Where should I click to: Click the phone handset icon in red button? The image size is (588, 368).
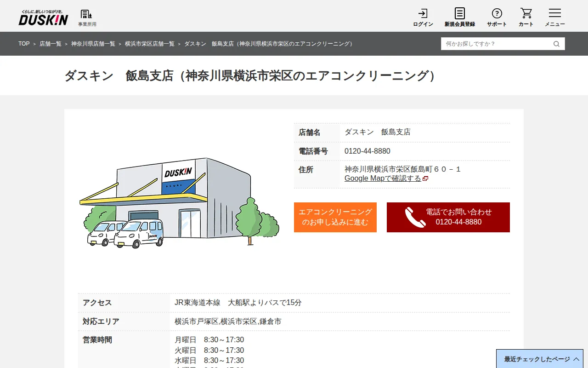pyautogui.click(x=415, y=217)
